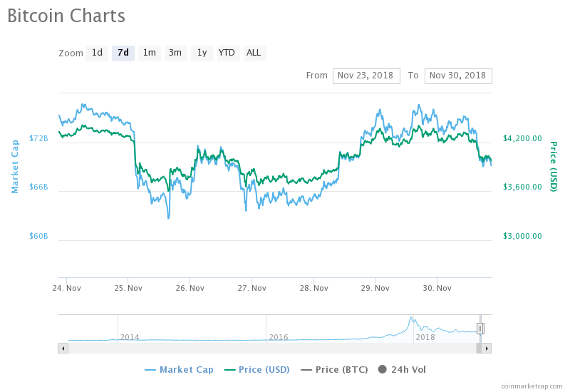Click the navigator scrollbar track
Screen dimensions: 570x392
tap(272, 349)
